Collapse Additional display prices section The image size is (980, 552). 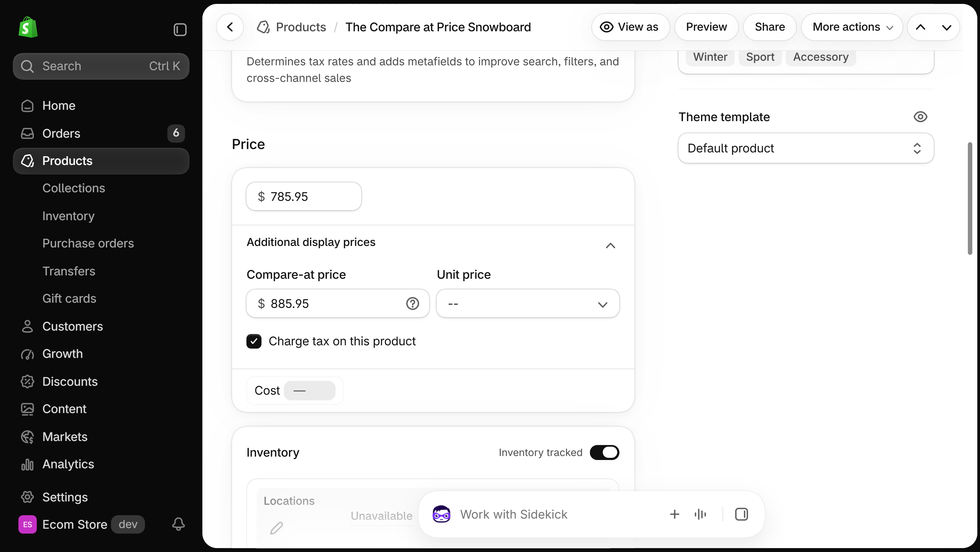coord(610,245)
